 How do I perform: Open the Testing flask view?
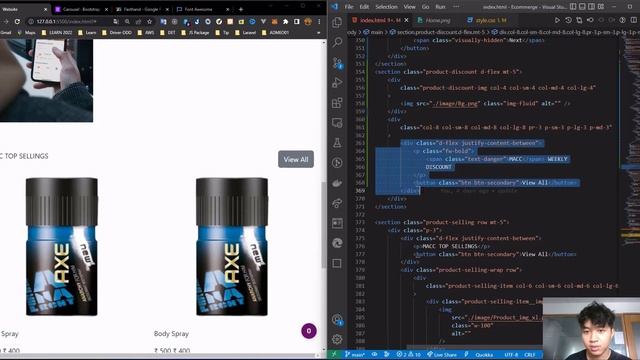(337, 142)
